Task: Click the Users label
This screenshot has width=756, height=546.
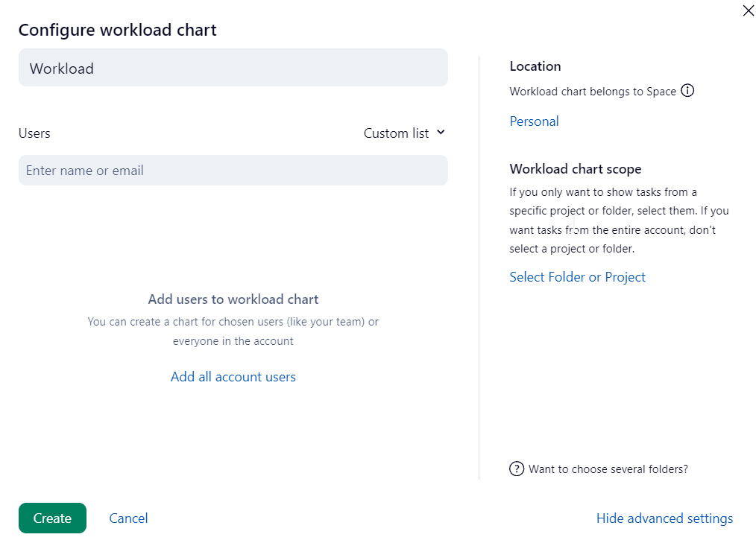Action: (34, 133)
